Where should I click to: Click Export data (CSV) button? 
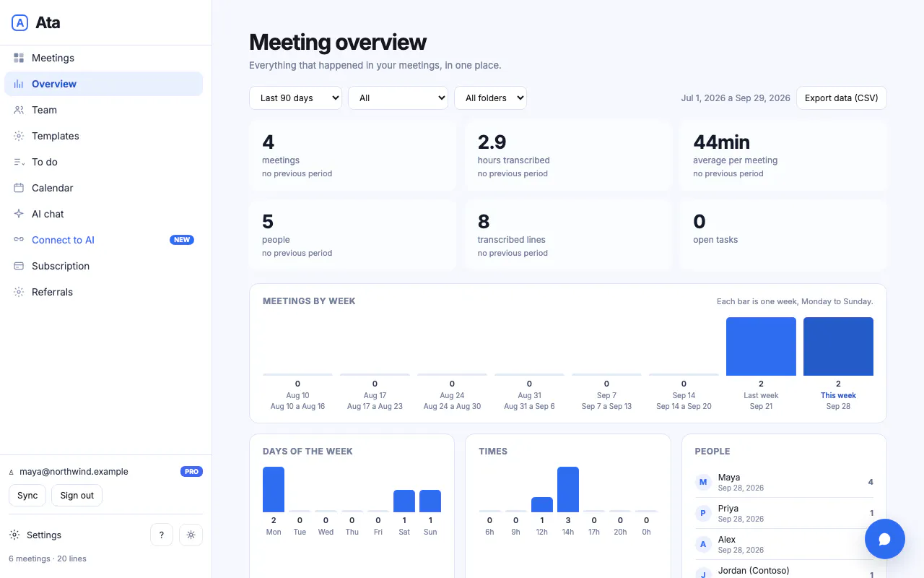click(x=842, y=98)
